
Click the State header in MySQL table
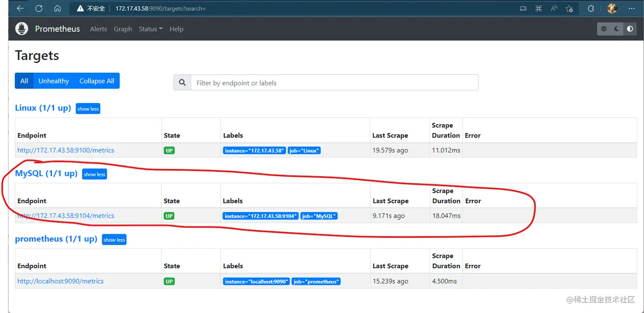tap(172, 201)
